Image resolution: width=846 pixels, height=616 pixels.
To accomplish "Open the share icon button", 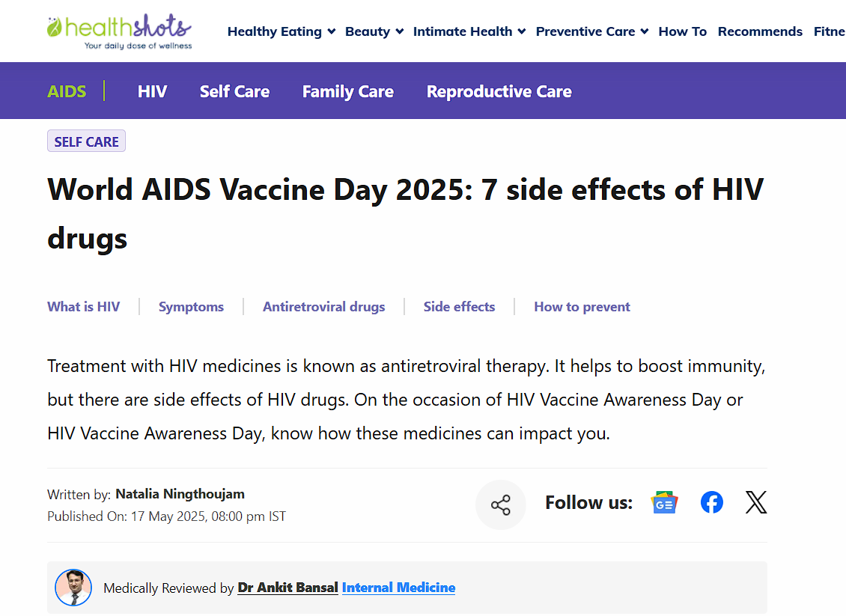I will pyautogui.click(x=501, y=505).
